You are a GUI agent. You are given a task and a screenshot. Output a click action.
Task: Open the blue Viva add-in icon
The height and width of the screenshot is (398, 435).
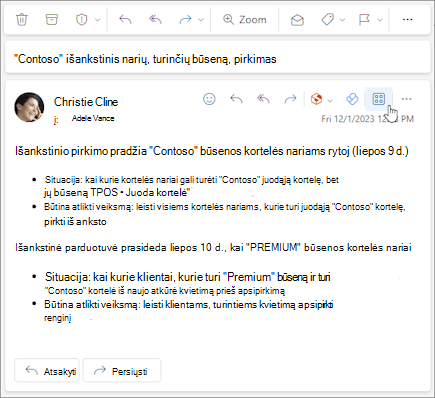point(352,99)
